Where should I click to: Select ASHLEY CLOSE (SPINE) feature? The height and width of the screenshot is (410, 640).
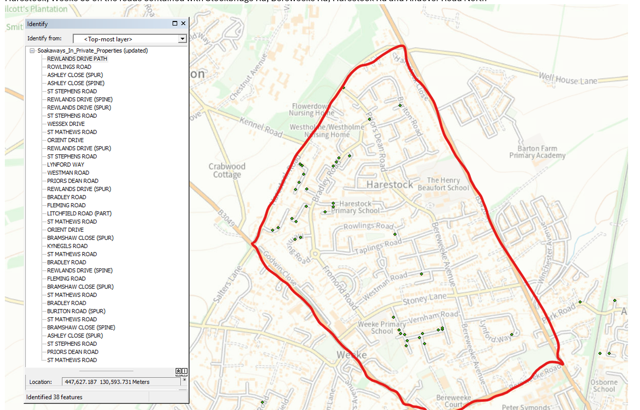click(76, 83)
